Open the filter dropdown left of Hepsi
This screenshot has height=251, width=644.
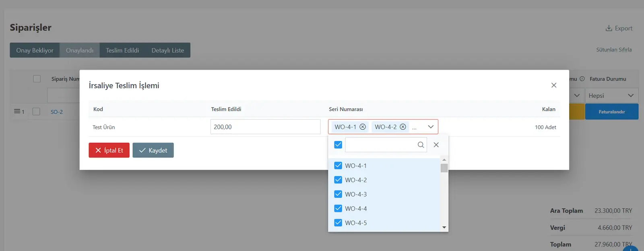pyautogui.click(x=577, y=95)
